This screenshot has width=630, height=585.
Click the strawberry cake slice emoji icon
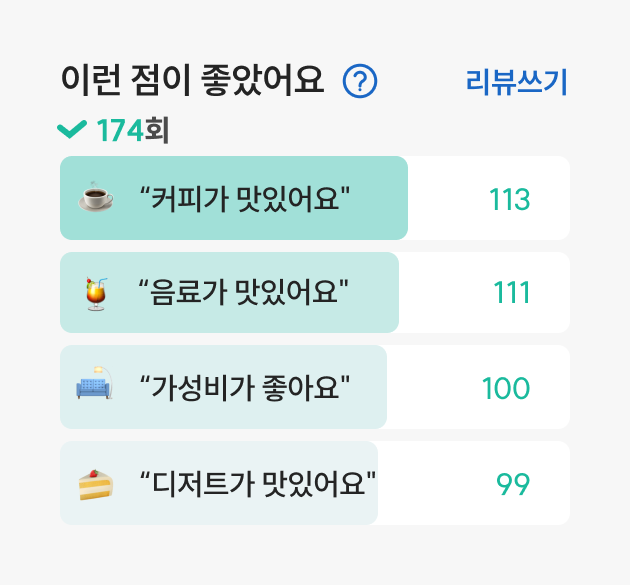click(x=96, y=485)
